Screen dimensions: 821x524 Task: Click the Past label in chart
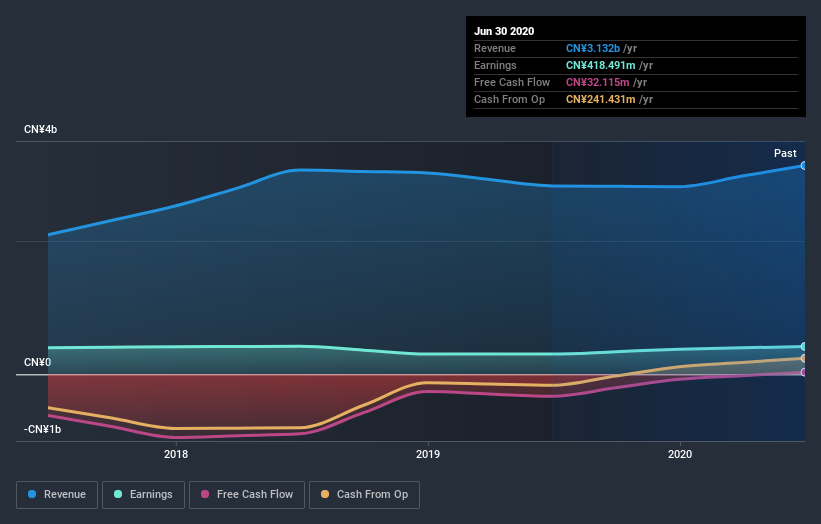pos(785,153)
